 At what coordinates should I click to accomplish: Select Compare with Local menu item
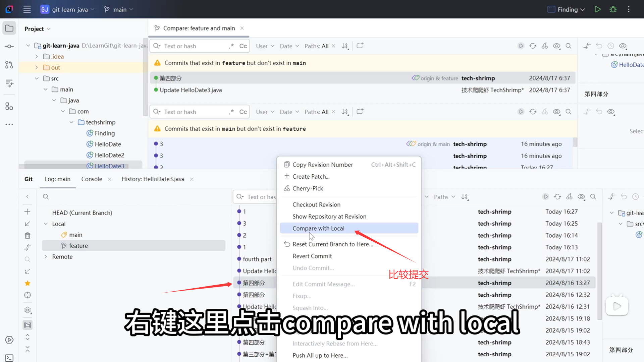pyautogui.click(x=318, y=228)
